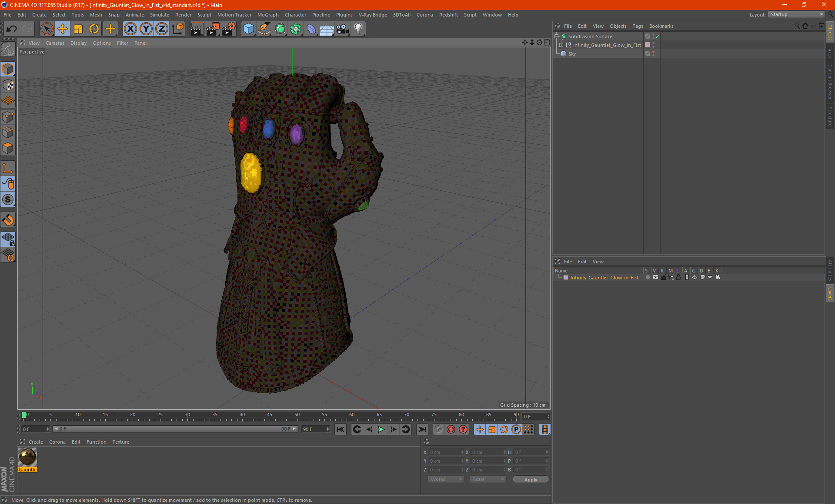
Task: Activate the Move tool in top toolbar
Action: [x=63, y=29]
